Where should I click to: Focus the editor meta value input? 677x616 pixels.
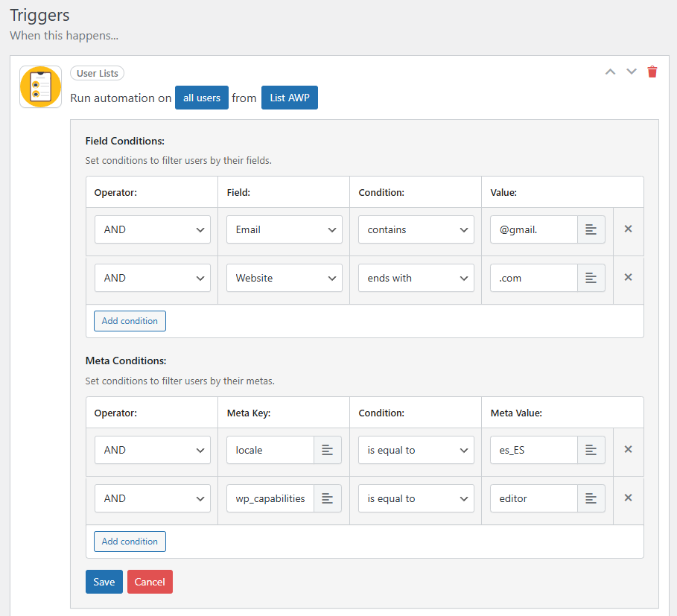[x=534, y=498]
